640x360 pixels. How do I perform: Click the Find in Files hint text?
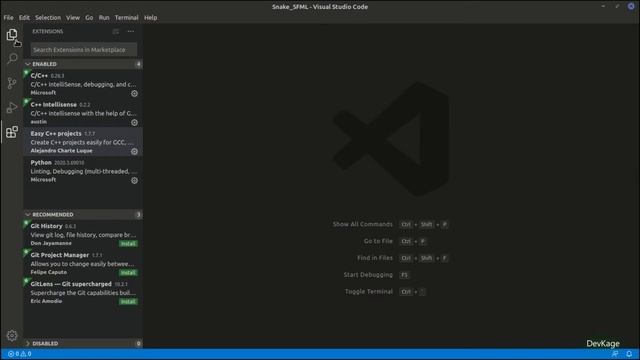point(375,258)
